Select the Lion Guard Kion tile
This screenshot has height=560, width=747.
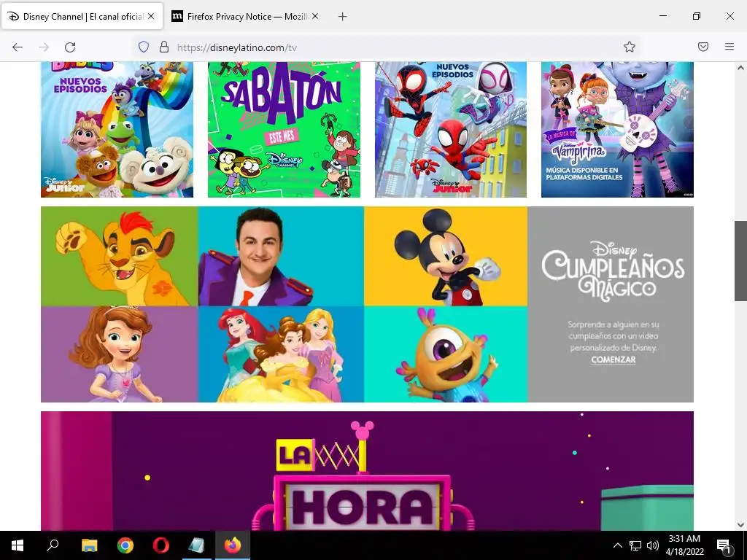tap(119, 256)
